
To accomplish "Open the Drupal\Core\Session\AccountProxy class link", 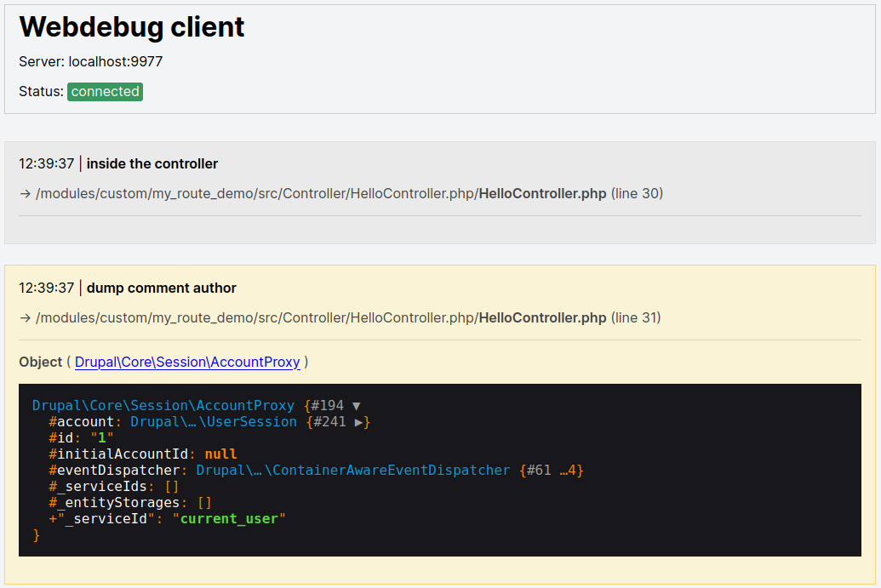I will pos(187,362).
